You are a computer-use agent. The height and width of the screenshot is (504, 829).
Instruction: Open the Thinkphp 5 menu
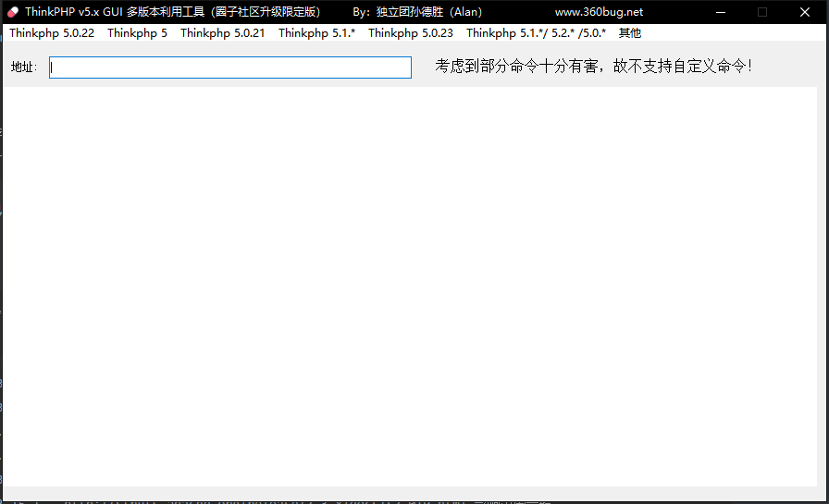click(138, 32)
